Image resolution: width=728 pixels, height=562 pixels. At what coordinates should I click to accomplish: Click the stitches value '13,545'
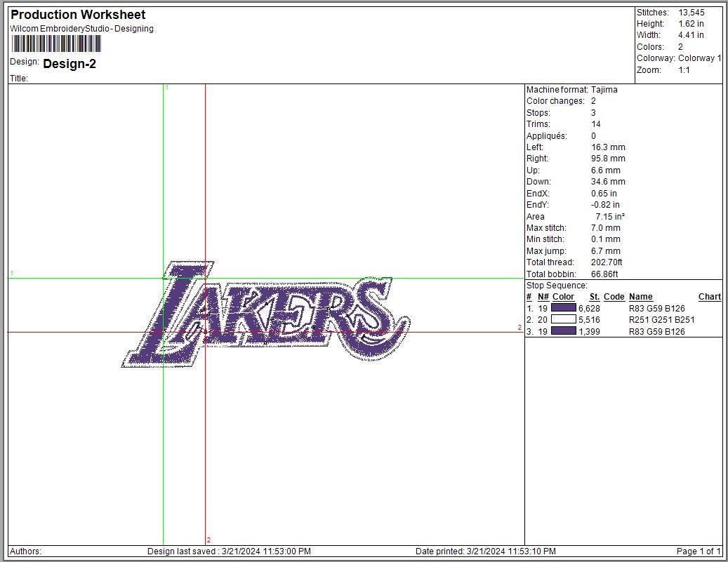click(x=691, y=13)
